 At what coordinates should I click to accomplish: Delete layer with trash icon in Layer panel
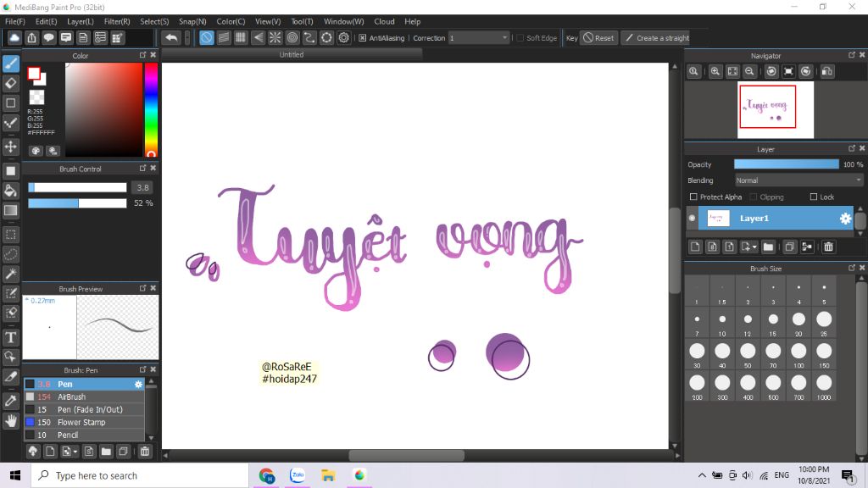[828, 247]
